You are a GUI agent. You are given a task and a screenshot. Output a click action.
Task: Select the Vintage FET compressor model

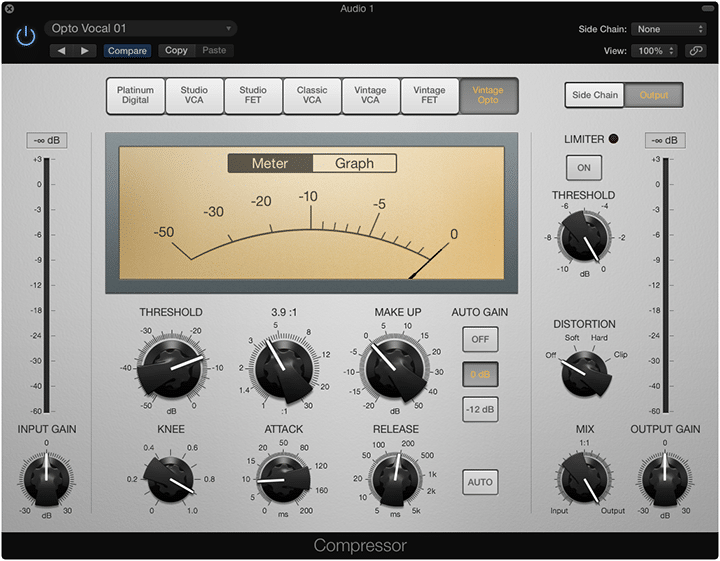point(429,95)
